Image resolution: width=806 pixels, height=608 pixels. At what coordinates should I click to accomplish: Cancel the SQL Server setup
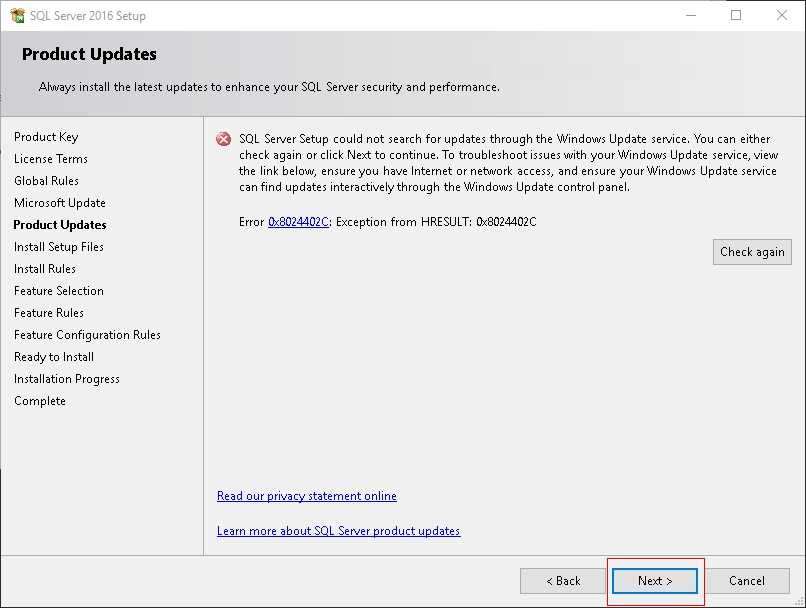pos(746,581)
